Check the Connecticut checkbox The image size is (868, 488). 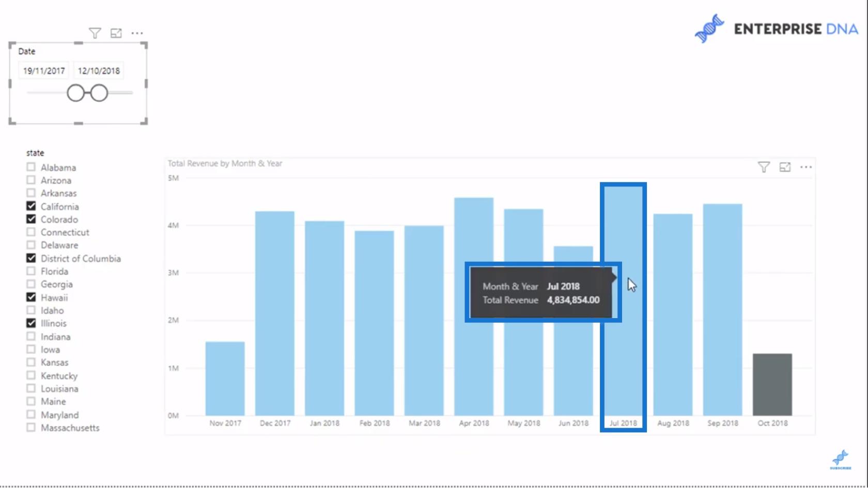click(31, 232)
